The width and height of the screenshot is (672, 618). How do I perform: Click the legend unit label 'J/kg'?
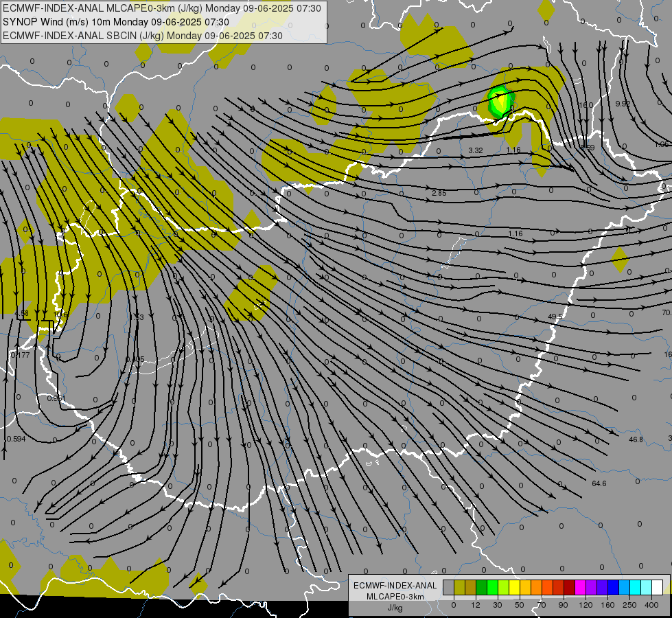(x=395, y=608)
